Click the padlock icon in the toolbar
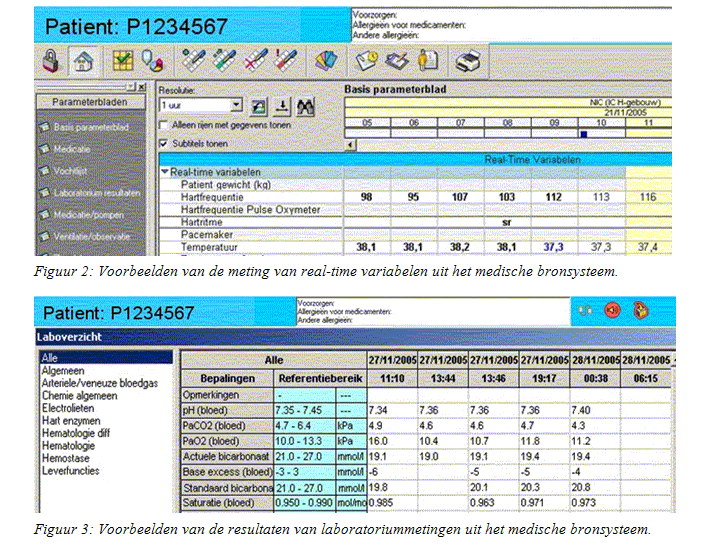Viewport: 705px width, 546px height. (50, 60)
